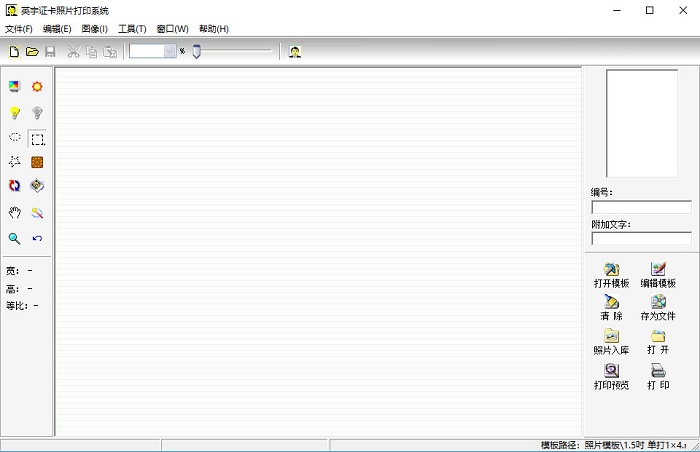Click the undo arrow icon
The width and height of the screenshot is (700, 452).
coord(37,239)
